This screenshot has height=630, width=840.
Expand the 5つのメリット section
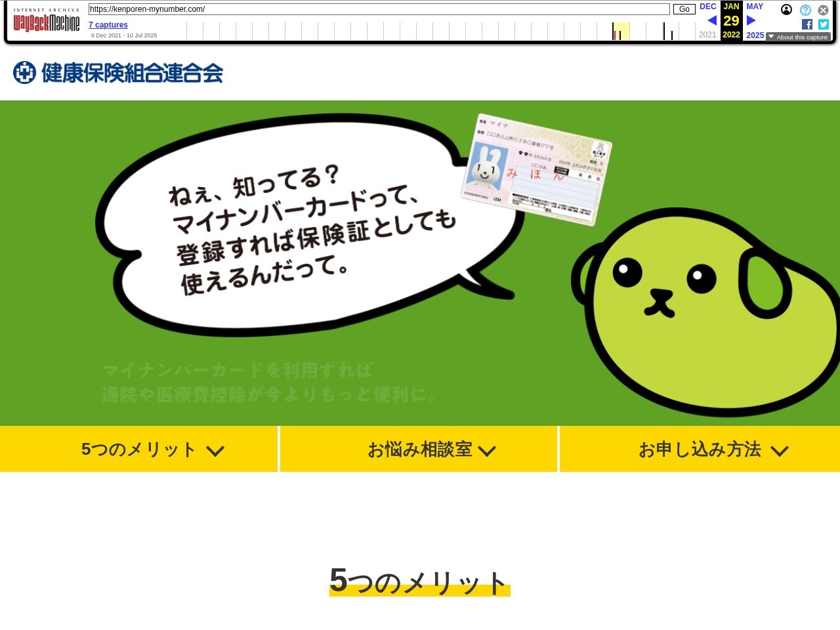pyautogui.click(x=139, y=450)
